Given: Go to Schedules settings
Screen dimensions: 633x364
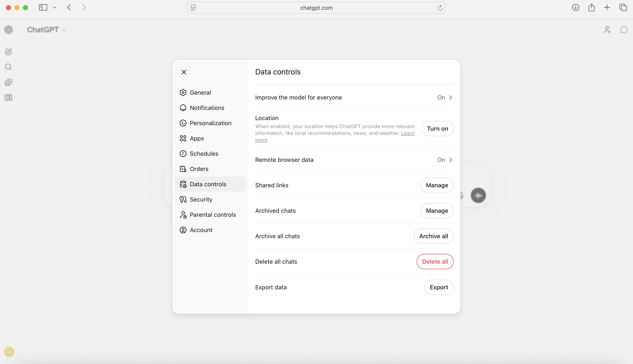Looking at the screenshot, I should 210,154.
